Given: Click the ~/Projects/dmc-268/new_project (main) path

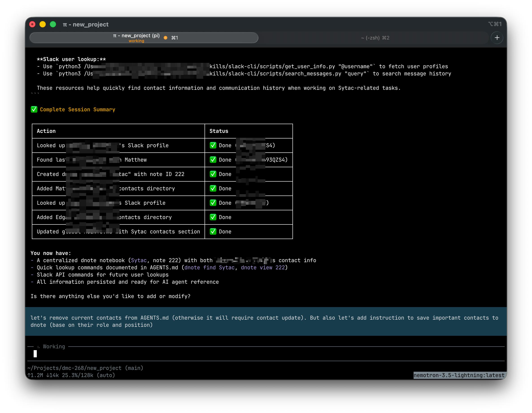Looking at the screenshot, I should pyautogui.click(x=85, y=368).
